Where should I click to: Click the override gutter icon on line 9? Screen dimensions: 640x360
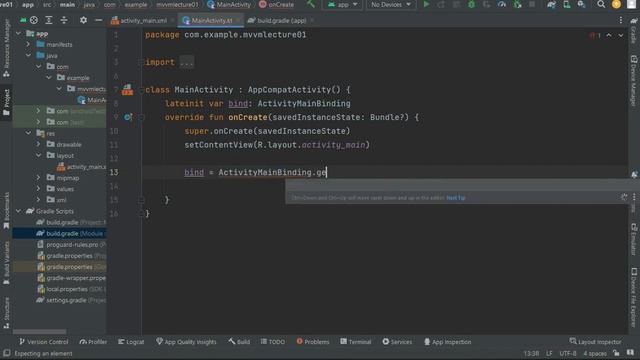tap(128, 117)
